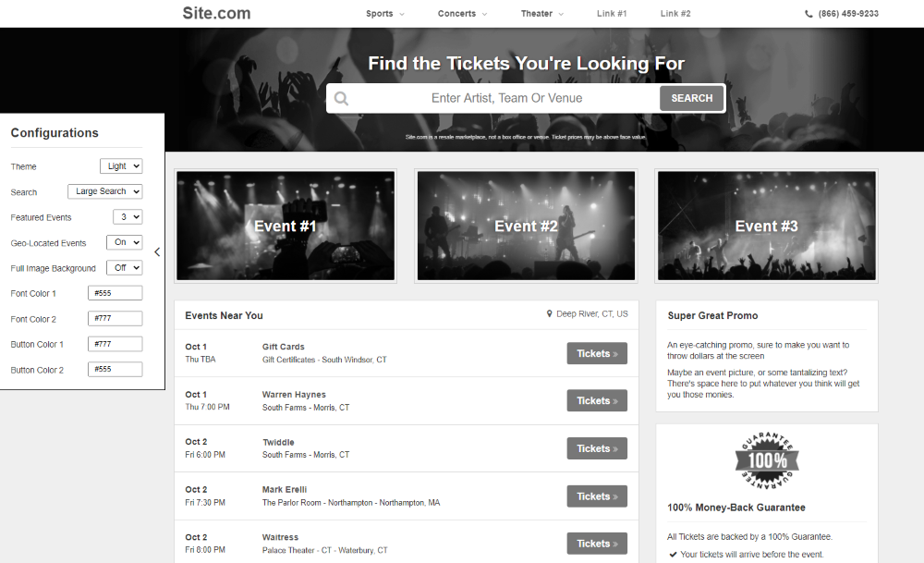Click the magnifying glass search icon
Image resolution: width=924 pixels, height=563 pixels.
[x=341, y=98]
